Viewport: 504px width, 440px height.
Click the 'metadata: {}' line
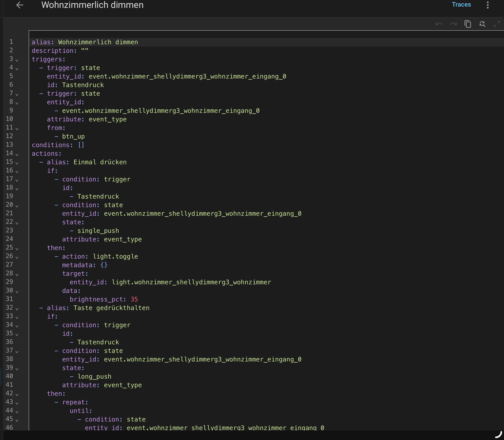[x=85, y=265]
